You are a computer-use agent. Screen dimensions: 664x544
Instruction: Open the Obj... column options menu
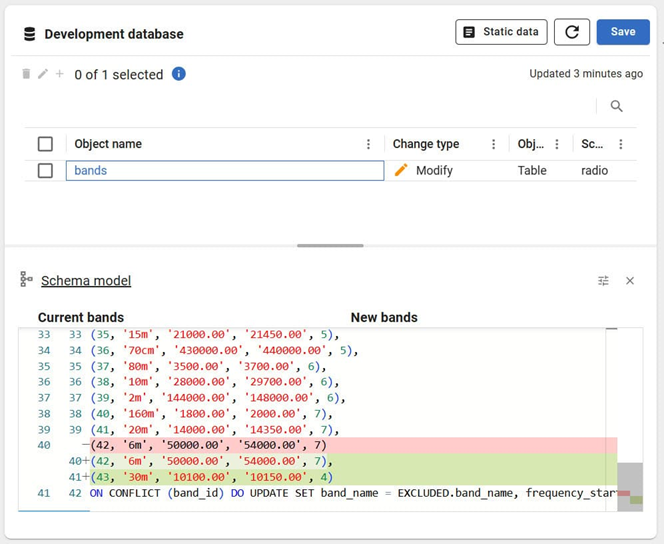557,144
